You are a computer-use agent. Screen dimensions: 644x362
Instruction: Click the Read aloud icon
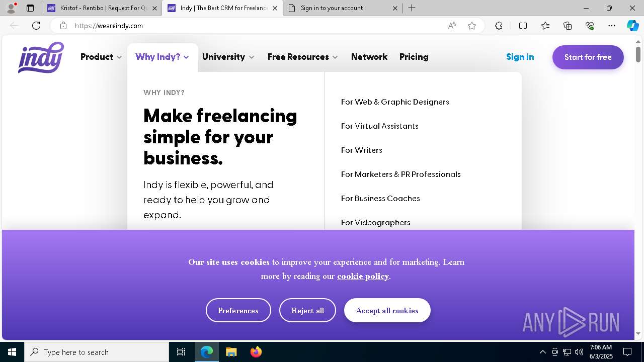click(x=452, y=26)
